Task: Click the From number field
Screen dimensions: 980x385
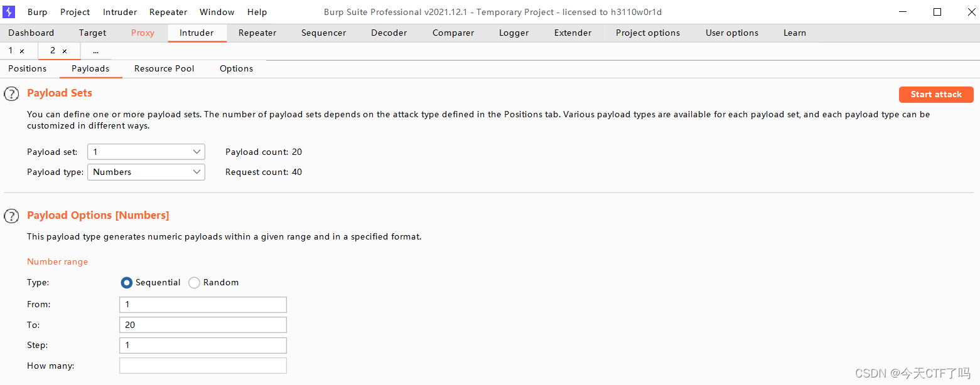Action: pyautogui.click(x=203, y=305)
